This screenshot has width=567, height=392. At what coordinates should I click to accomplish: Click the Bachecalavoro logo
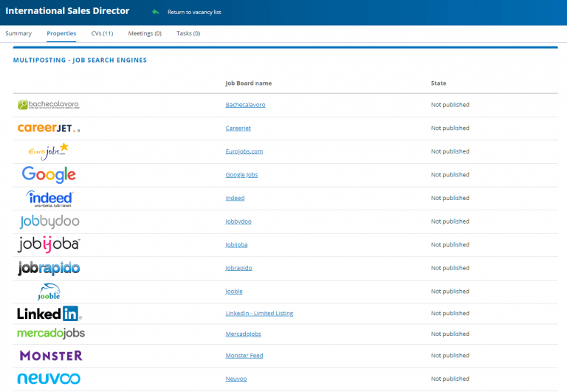[x=49, y=105]
